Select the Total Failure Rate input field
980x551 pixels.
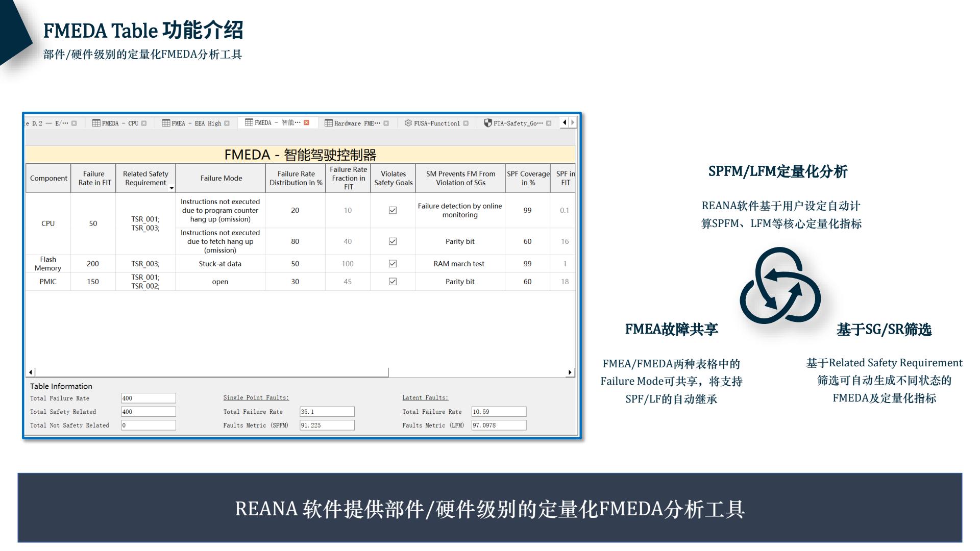coord(148,398)
